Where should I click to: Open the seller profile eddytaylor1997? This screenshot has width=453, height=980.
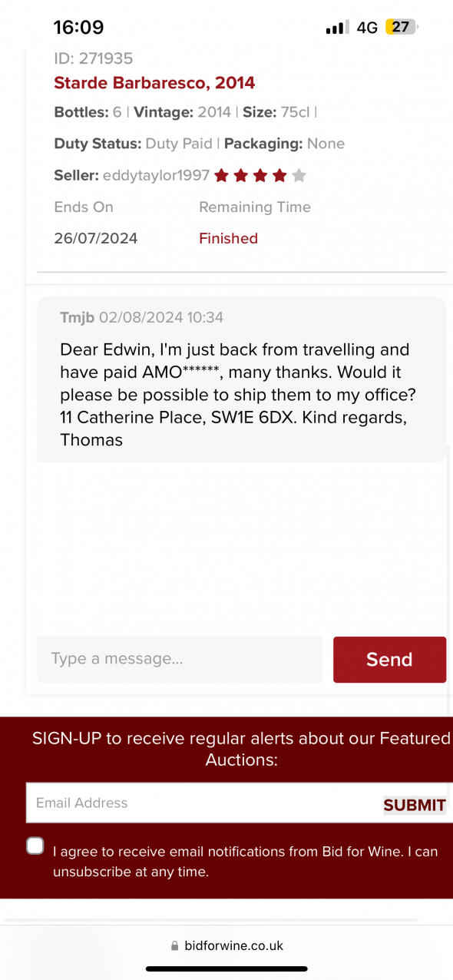(x=156, y=175)
